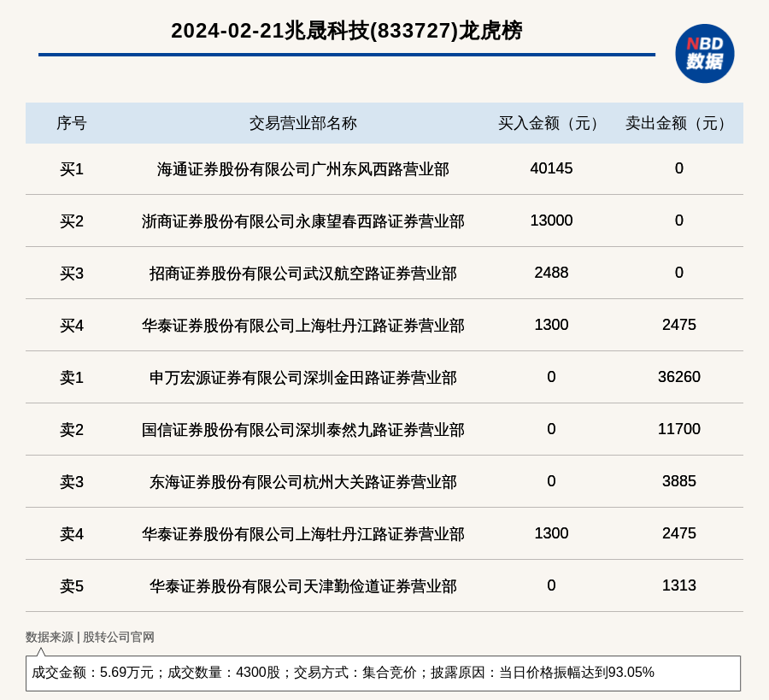
Task: Click 浙商证券永康望春西路证券营业部 name
Action: 302,221
